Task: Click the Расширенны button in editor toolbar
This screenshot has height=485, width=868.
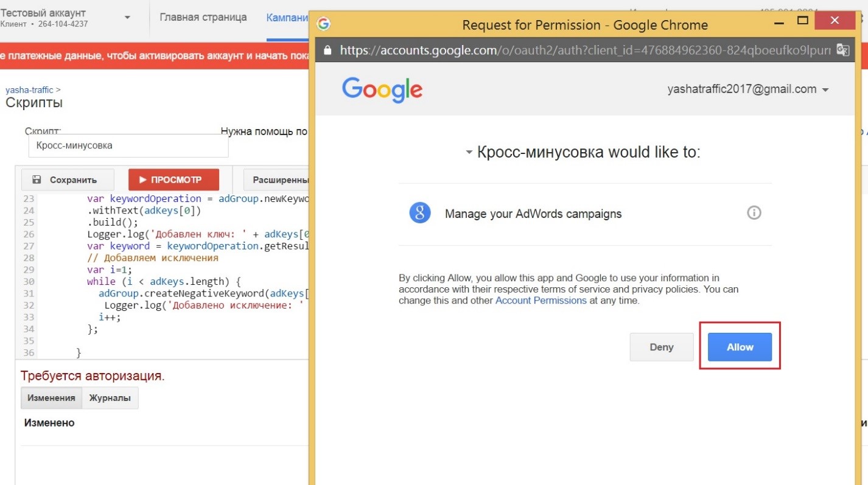Action: click(277, 180)
